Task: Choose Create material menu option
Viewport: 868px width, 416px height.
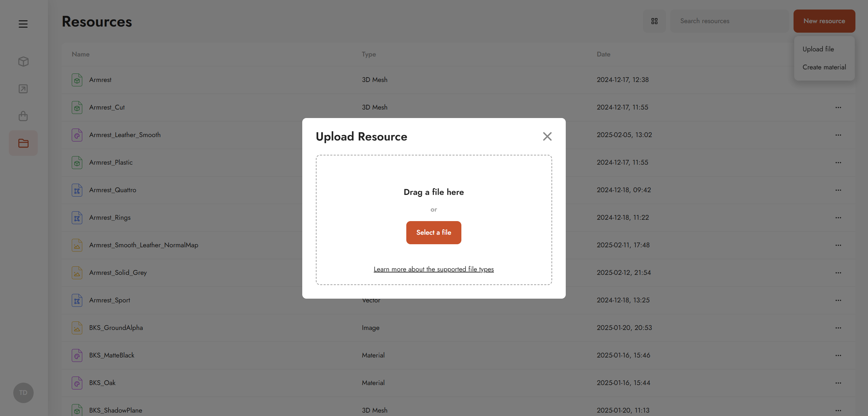Action: [x=824, y=67]
